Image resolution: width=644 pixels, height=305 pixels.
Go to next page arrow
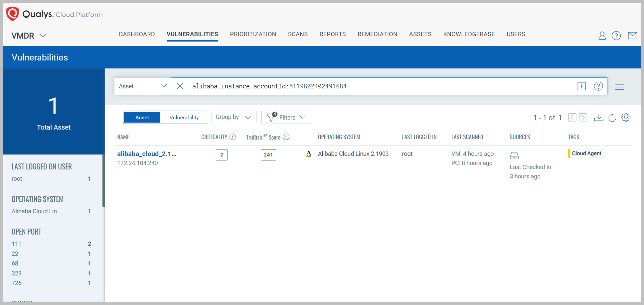pyautogui.click(x=583, y=117)
